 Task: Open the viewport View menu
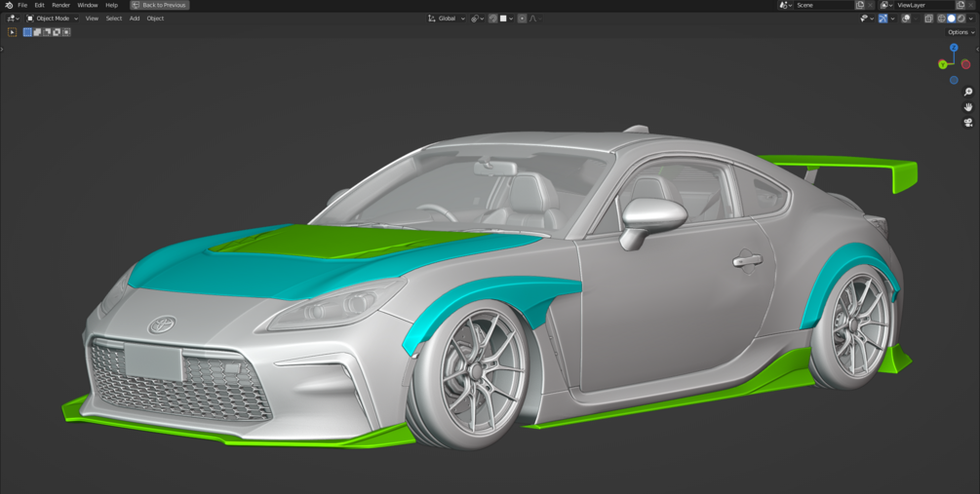pos(92,19)
